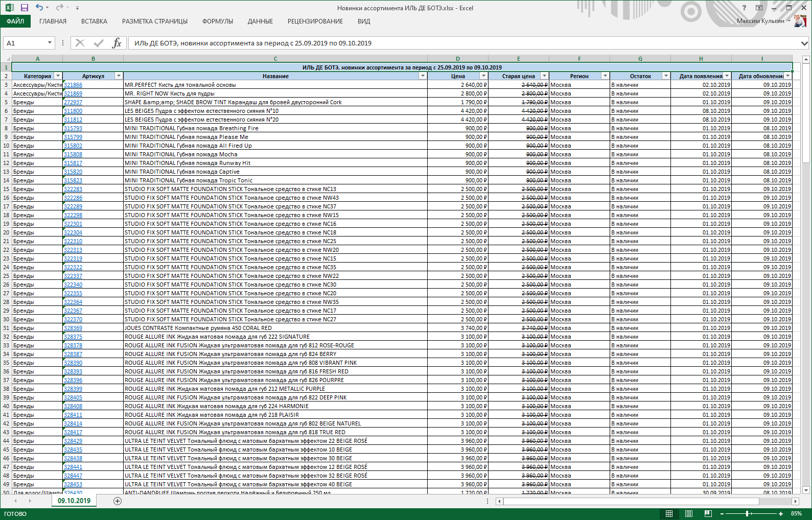Click the zoom in plus button

[781, 513]
